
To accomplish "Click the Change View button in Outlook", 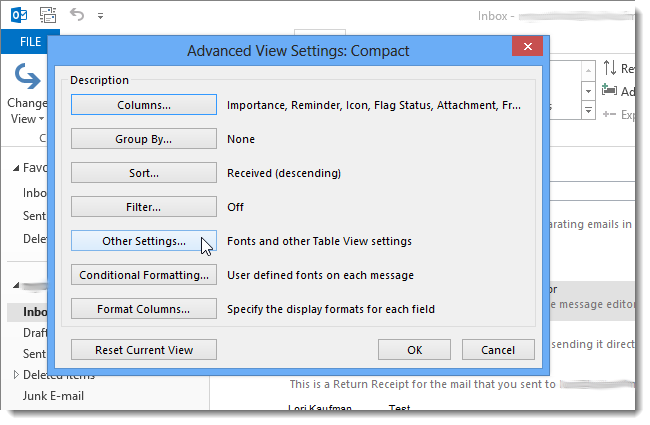I will pos(27,93).
